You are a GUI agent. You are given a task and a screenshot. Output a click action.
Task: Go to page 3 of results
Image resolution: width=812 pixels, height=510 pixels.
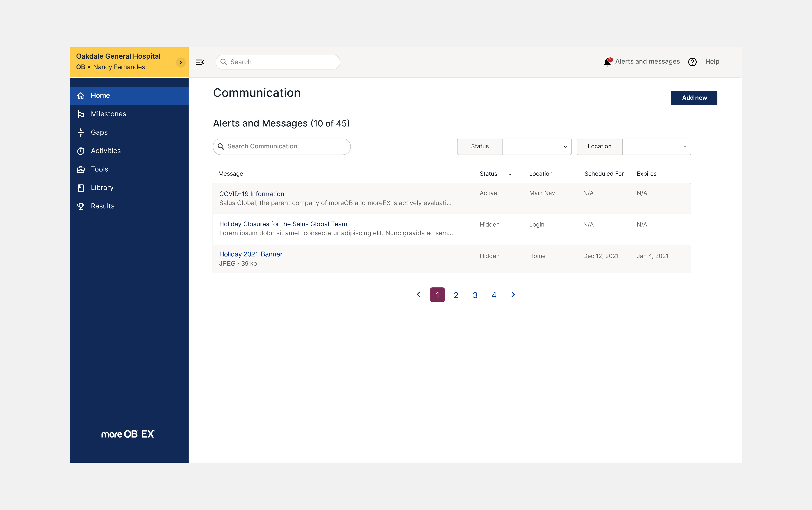point(475,295)
